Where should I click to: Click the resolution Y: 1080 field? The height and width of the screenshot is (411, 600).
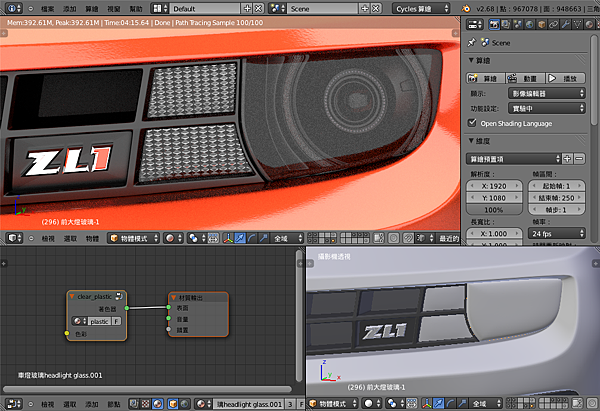click(x=494, y=198)
